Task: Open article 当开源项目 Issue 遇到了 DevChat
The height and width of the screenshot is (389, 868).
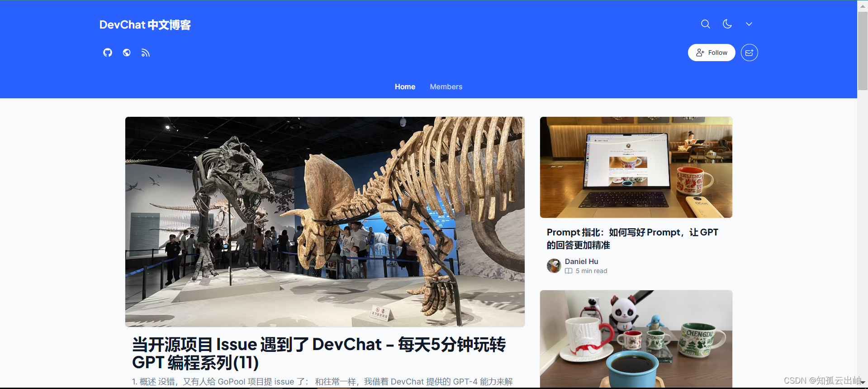Action: 319,353
